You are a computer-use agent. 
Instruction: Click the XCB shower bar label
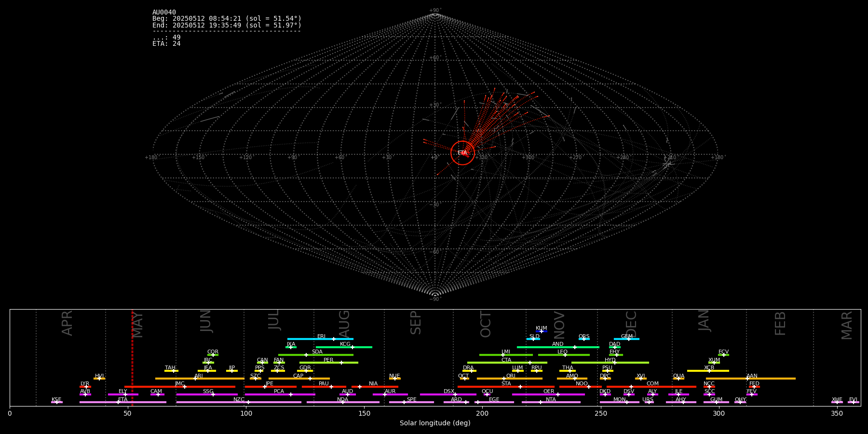[709, 368]
